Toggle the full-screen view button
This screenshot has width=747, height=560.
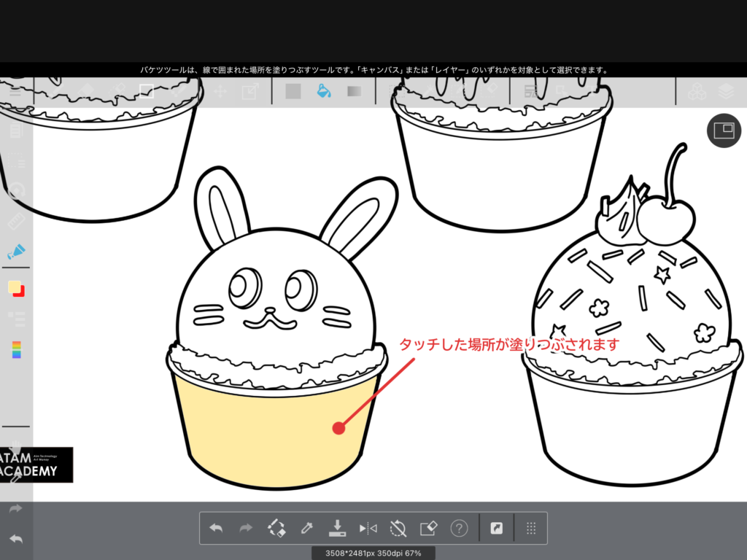click(x=724, y=131)
